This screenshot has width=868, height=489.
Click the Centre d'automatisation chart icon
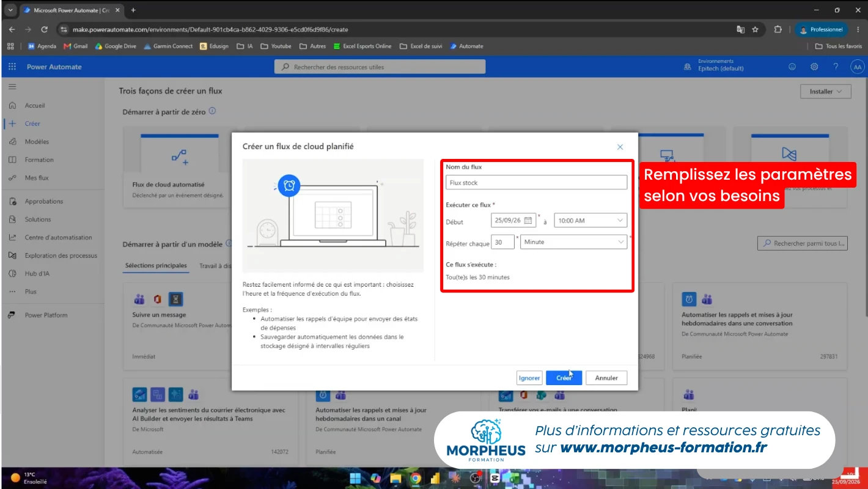point(12,237)
